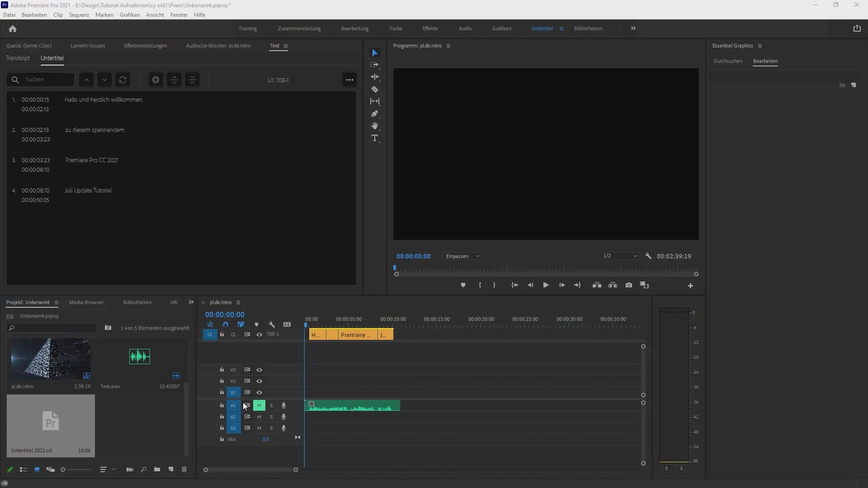Open the Media-Browser tab
The height and width of the screenshot is (488, 868).
86,302
